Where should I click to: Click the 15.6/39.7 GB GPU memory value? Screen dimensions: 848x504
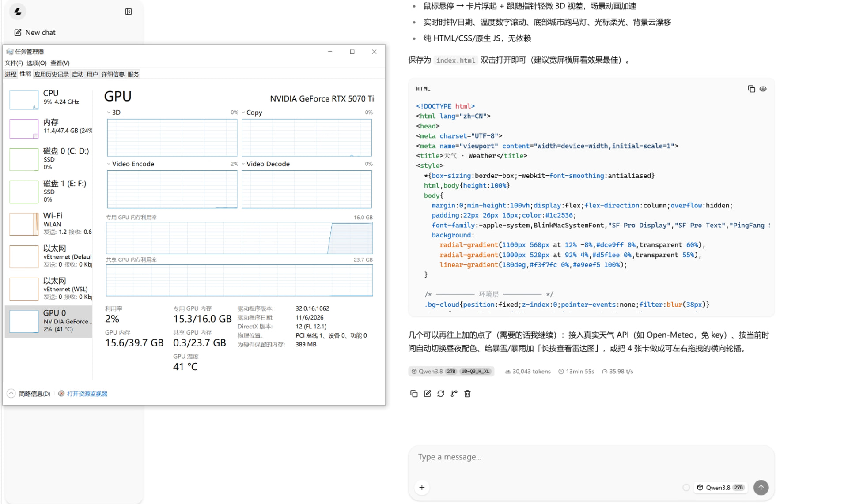click(134, 342)
